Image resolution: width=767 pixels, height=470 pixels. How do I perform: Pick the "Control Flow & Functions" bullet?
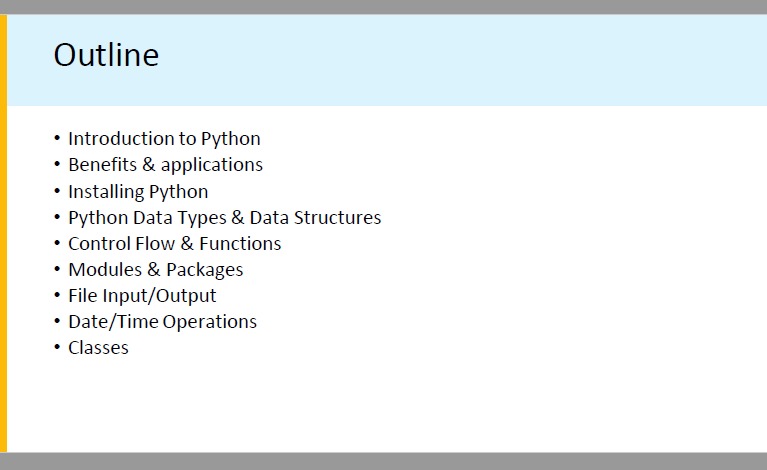click(x=174, y=243)
